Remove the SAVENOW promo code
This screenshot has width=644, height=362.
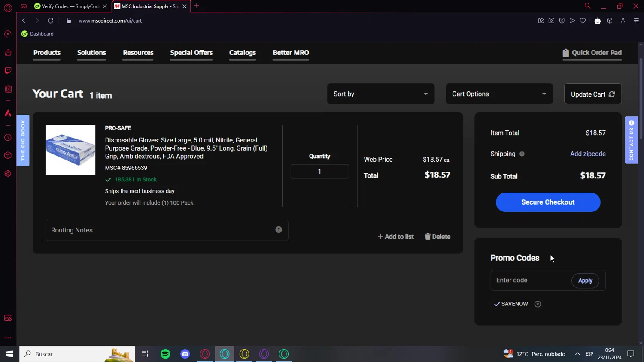tap(538, 304)
